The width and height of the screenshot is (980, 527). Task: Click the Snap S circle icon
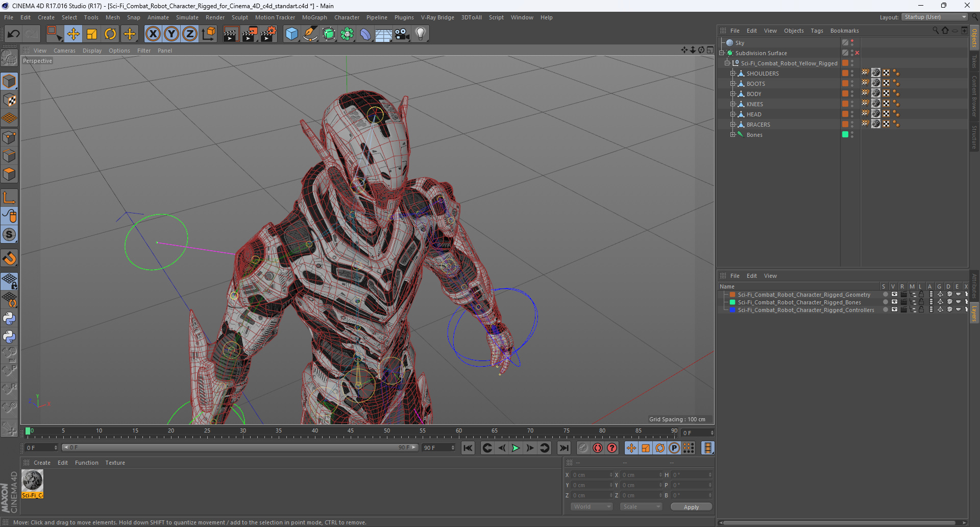click(9, 235)
